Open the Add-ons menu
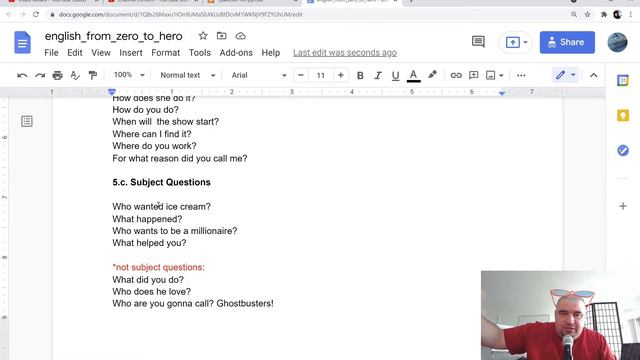 click(236, 53)
